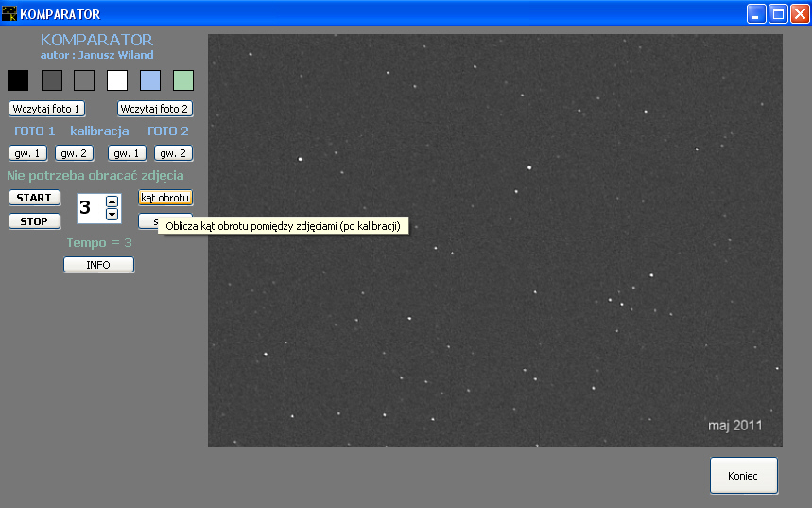Open the INFO button

99,265
